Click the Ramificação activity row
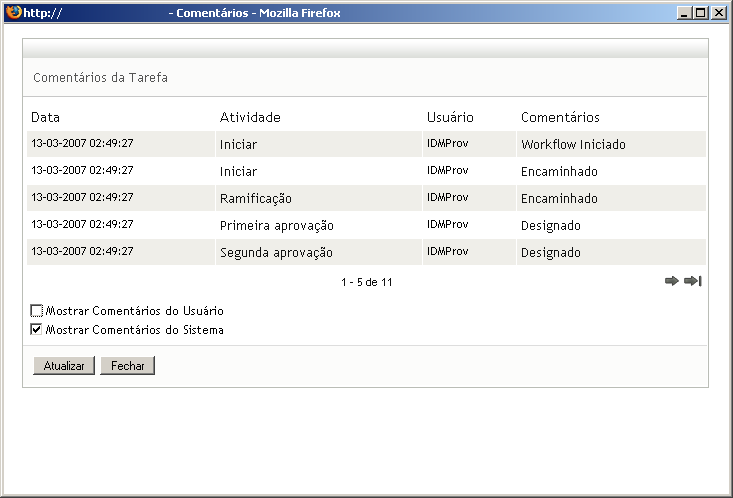Viewport: 733px width, 498px height. point(256,198)
